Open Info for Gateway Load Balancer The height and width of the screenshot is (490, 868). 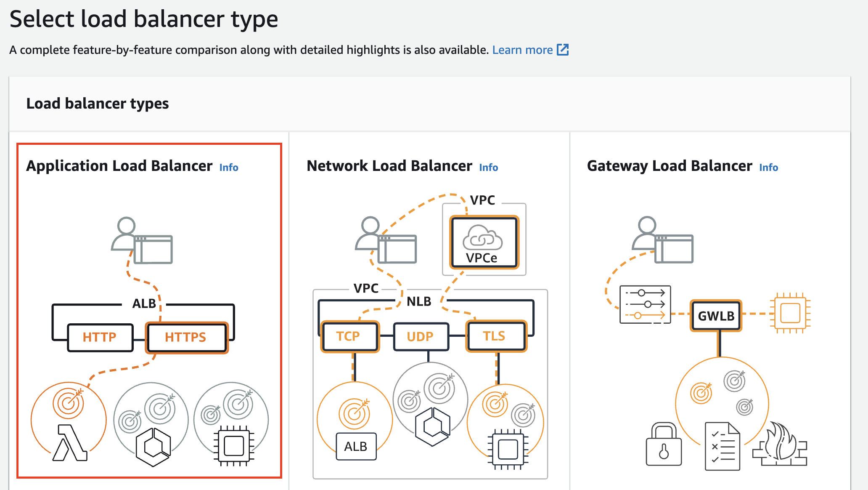click(769, 168)
